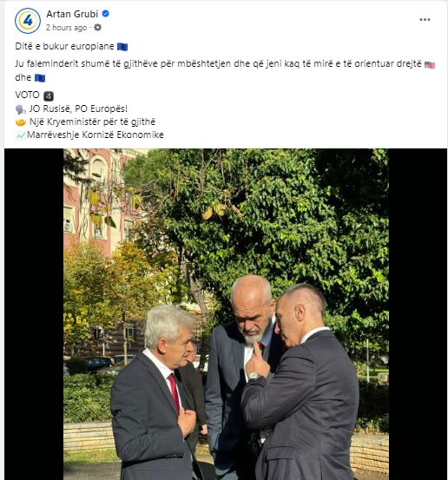Click the handshake emoji before 'Një Kryeministër'
This screenshot has width=448, height=480.
[x=21, y=122]
